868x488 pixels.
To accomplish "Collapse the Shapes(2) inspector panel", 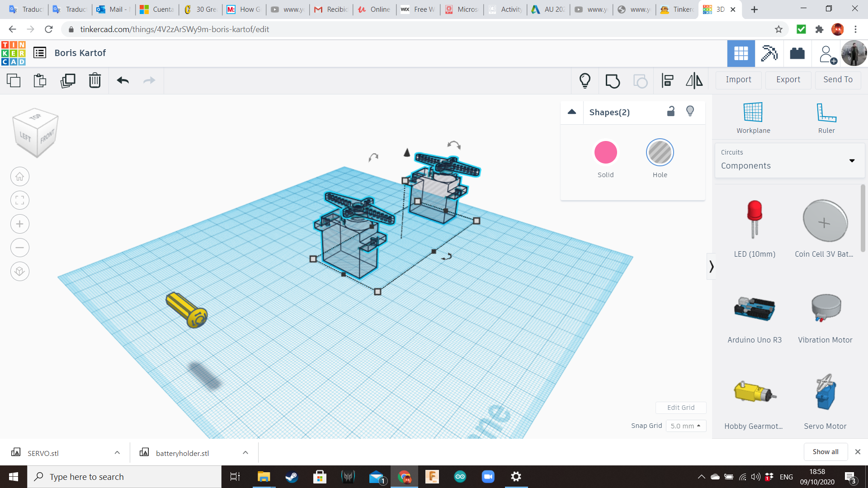I will click(572, 112).
